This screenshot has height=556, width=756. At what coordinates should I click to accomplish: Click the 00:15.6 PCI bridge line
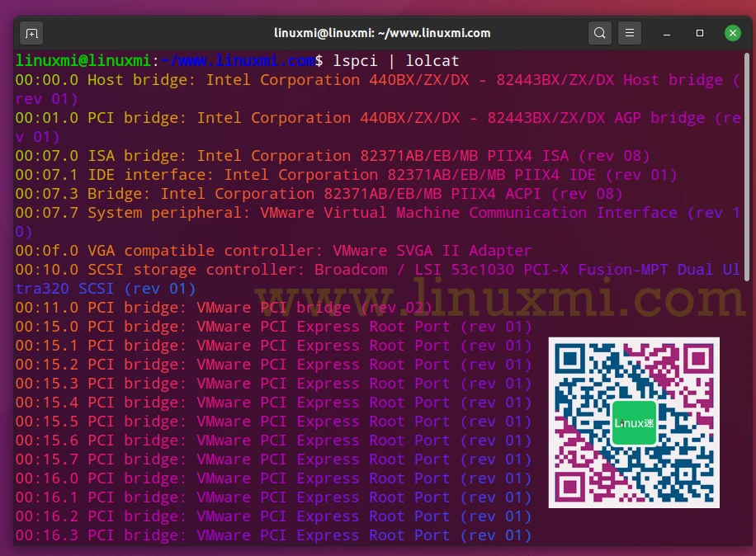click(273, 441)
